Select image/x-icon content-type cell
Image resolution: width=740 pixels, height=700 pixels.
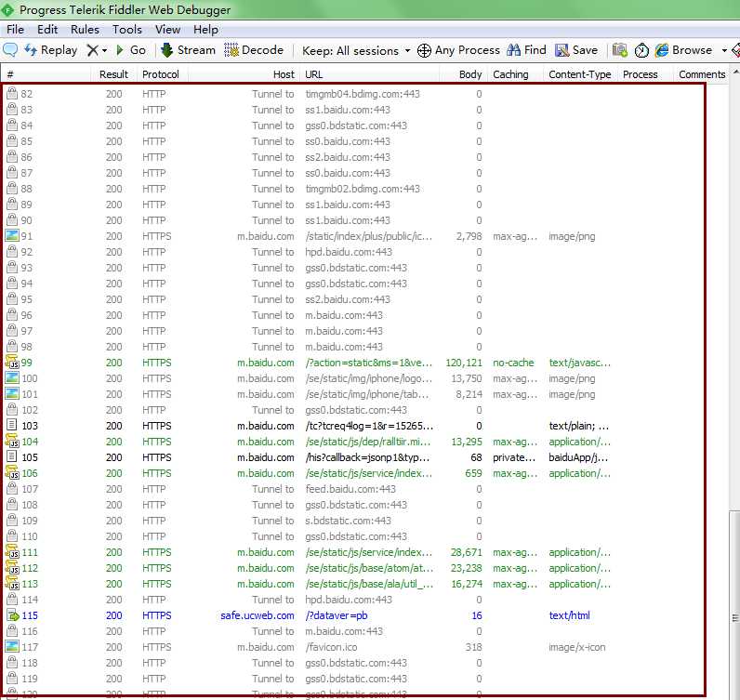click(576, 647)
